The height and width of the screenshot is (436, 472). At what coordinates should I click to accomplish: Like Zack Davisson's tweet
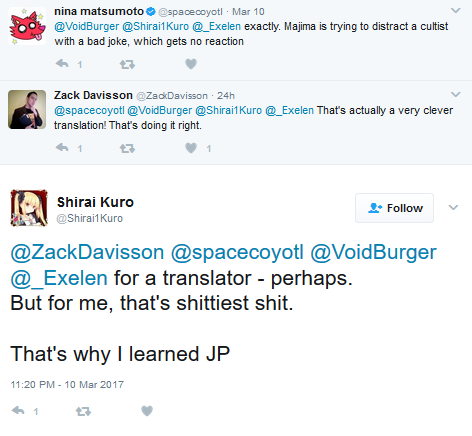pos(191,148)
